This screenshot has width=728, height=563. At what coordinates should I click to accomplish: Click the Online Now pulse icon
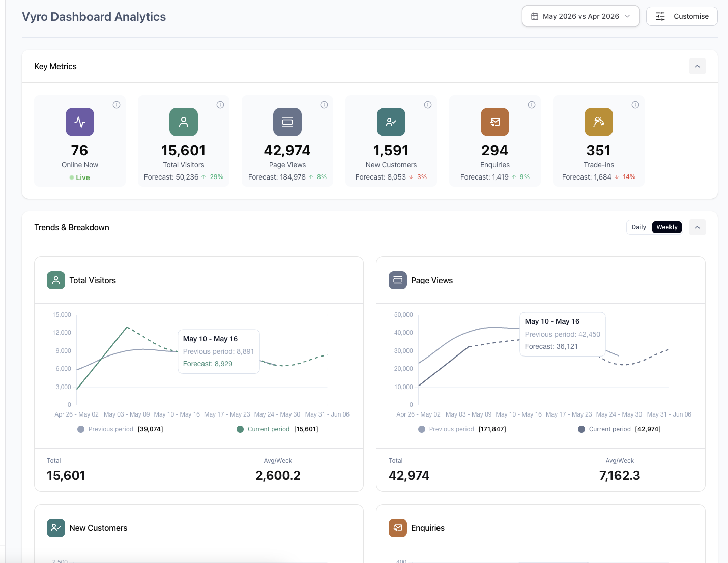[80, 122]
